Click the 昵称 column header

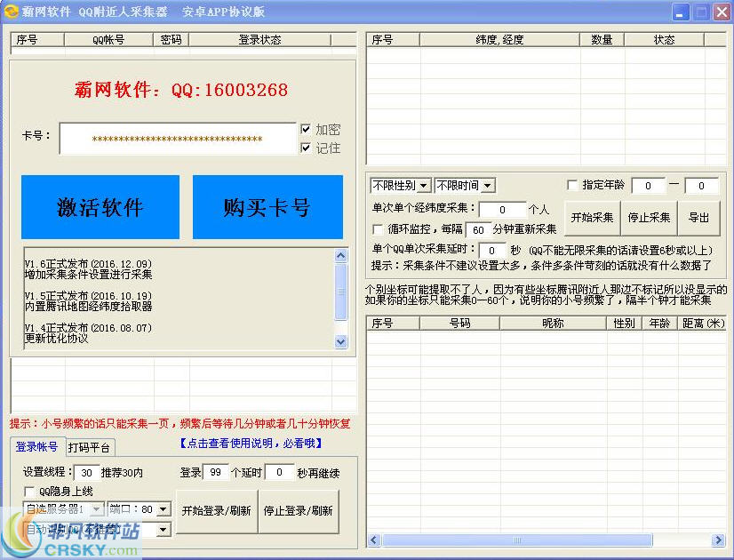click(553, 323)
